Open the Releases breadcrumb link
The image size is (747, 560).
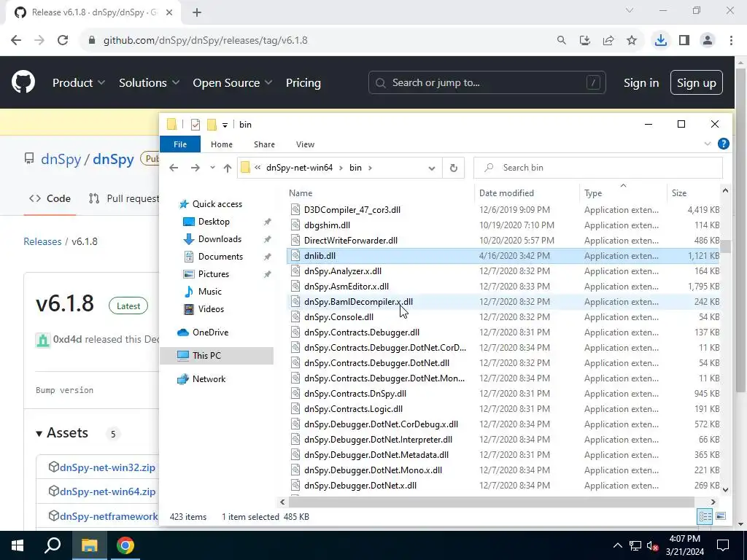pos(42,241)
